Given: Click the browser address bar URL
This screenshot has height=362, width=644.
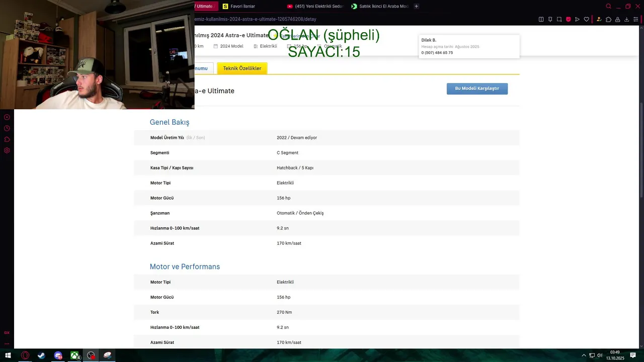Looking at the screenshot, I should coord(256,19).
